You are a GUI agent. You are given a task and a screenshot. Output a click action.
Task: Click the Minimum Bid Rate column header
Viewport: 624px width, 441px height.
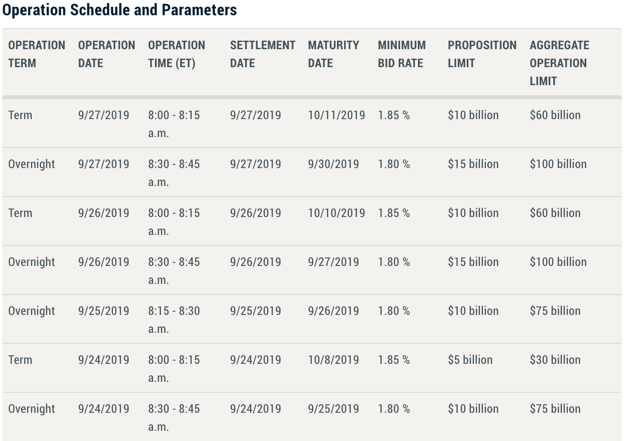point(401,54)
